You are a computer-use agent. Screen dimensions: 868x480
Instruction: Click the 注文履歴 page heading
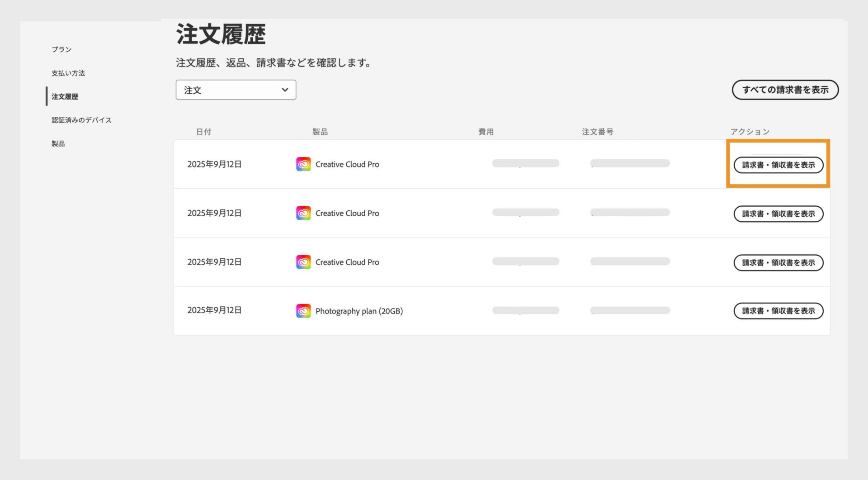pyautogui.click(x=221, y=34)
